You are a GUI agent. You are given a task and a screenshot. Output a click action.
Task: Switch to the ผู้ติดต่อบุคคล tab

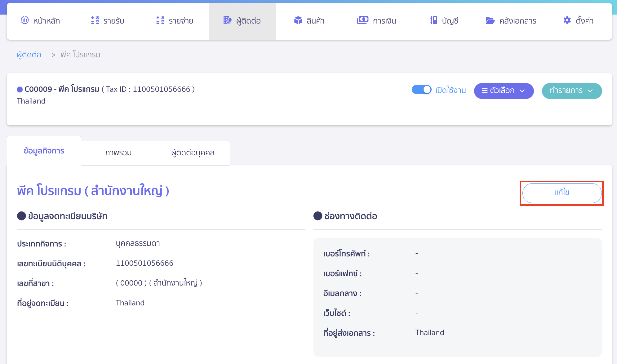coord(193,153)
